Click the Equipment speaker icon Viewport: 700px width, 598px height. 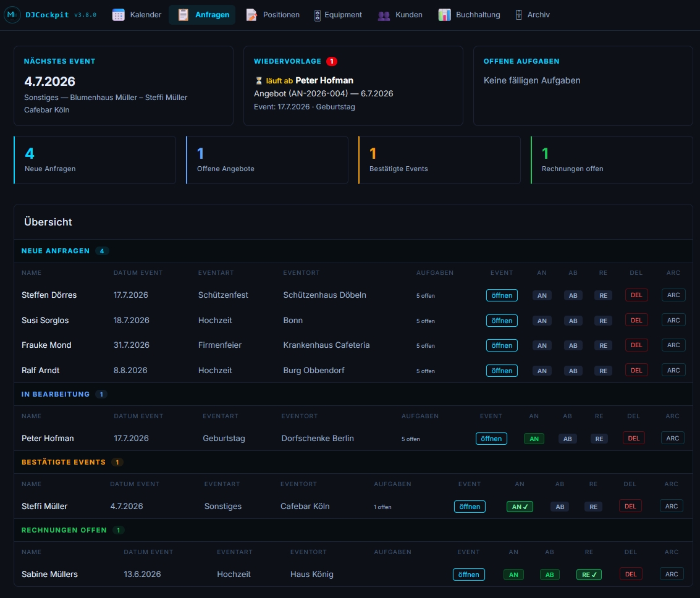[x=317, y=15]
